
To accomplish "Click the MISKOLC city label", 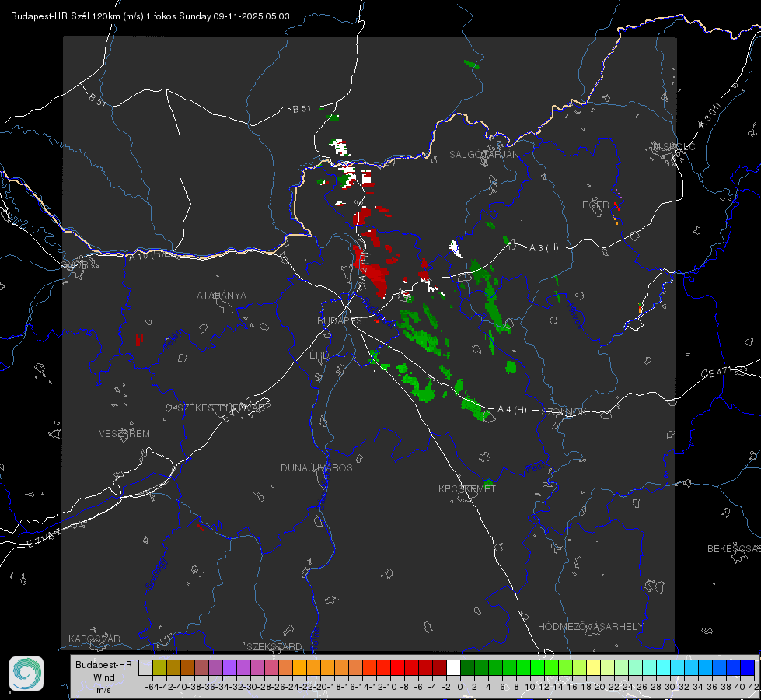I will click(x=674, y=146).
